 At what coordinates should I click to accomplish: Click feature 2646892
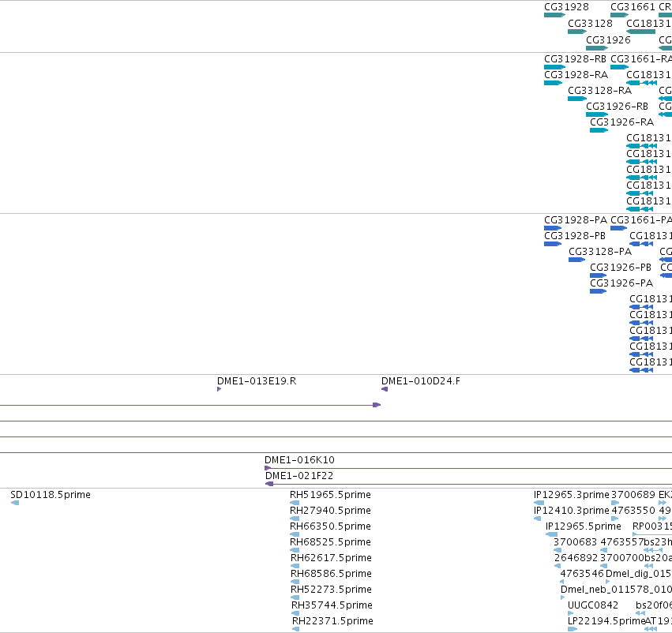[x=557, y=566]
